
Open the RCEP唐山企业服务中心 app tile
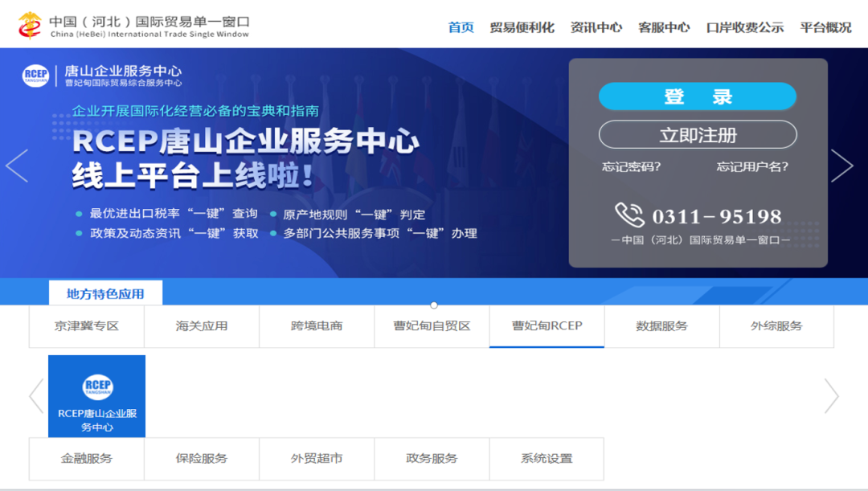tap(97, 396)
